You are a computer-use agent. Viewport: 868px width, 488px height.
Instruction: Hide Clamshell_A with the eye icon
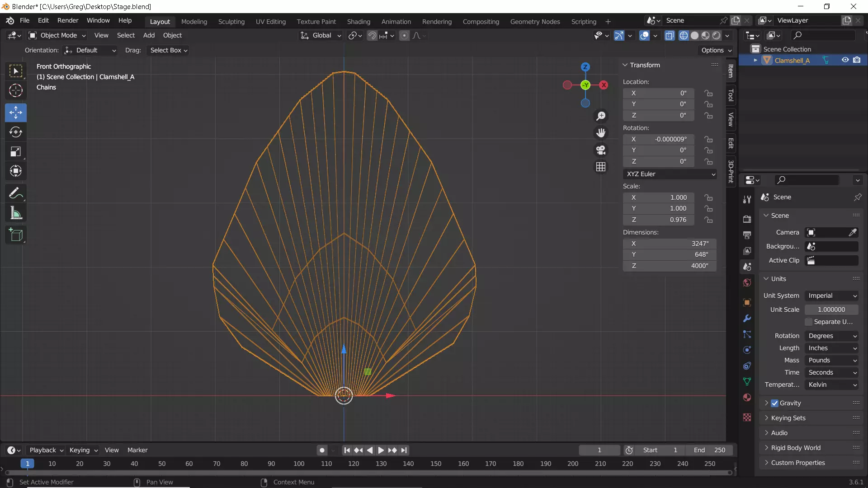tap(845, 60)
